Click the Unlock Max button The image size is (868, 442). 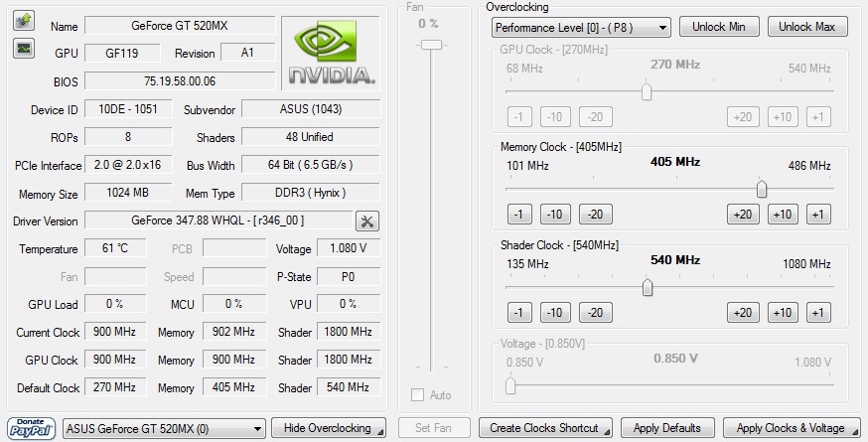coord(806,27)
